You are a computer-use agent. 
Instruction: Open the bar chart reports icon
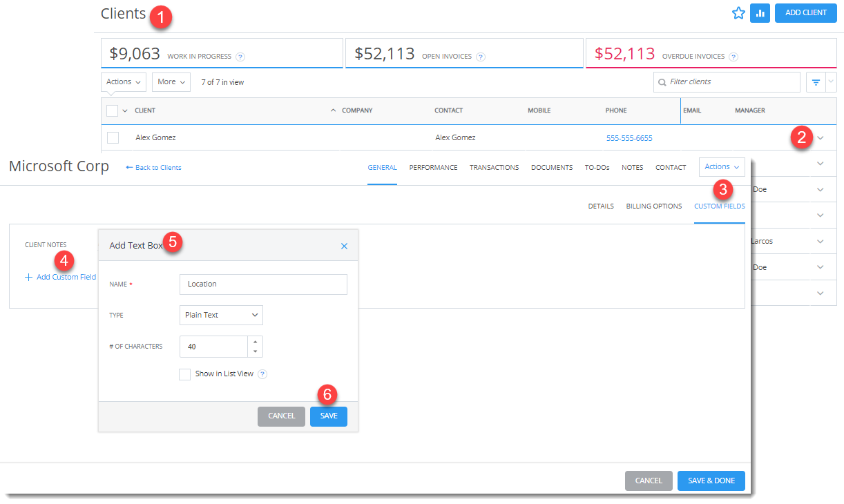760,13
